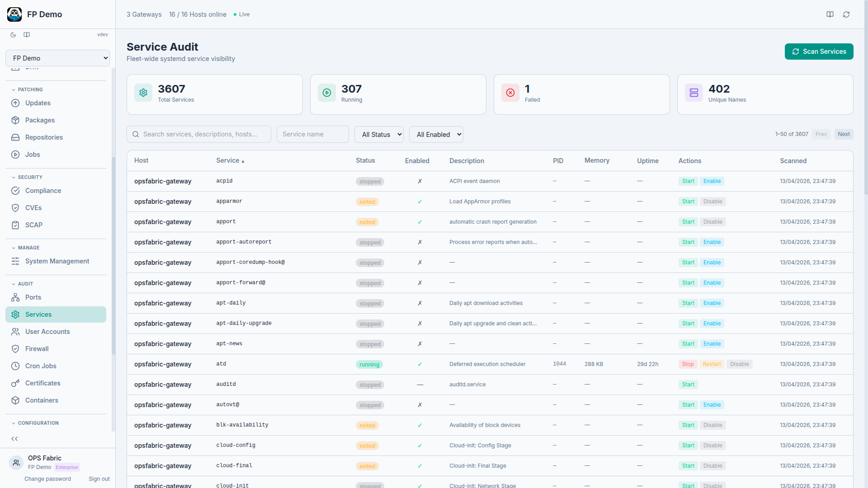Collapse the AUDIT sidebar section
Image resolution: width=868 pixels, height=488 pixels.
click(x=25, y=284)
